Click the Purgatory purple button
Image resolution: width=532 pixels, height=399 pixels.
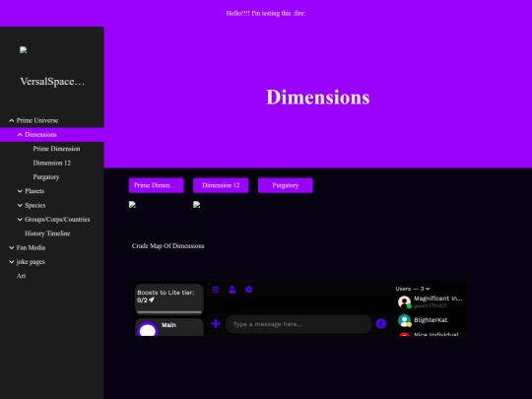pyautogui.click(x=286, y=185)
